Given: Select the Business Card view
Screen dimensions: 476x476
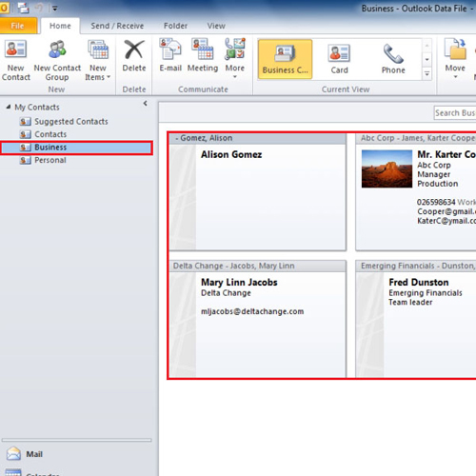Looking at the screenshot, I should coord(285,59).
